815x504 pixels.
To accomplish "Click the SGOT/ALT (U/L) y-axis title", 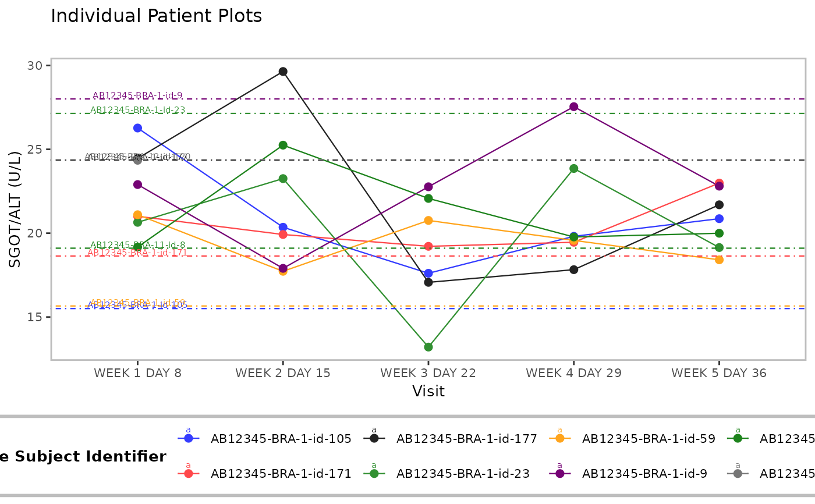I will pos(16,209).
